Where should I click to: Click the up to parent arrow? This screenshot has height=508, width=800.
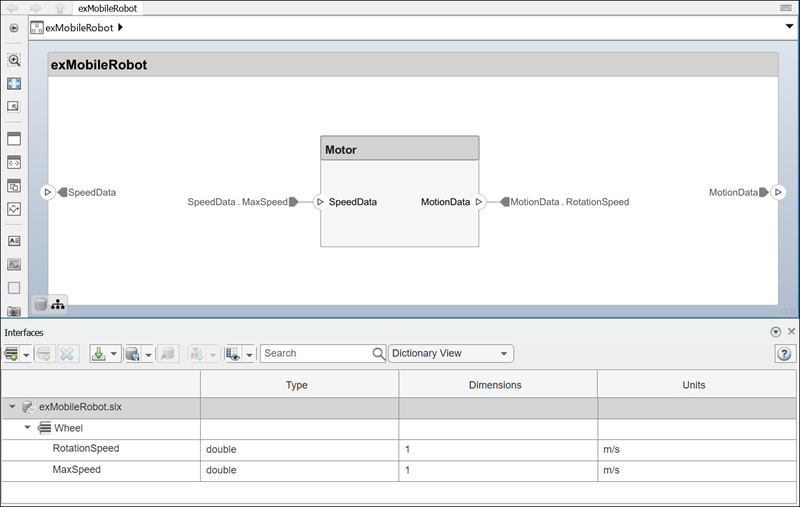click(60, 8)
